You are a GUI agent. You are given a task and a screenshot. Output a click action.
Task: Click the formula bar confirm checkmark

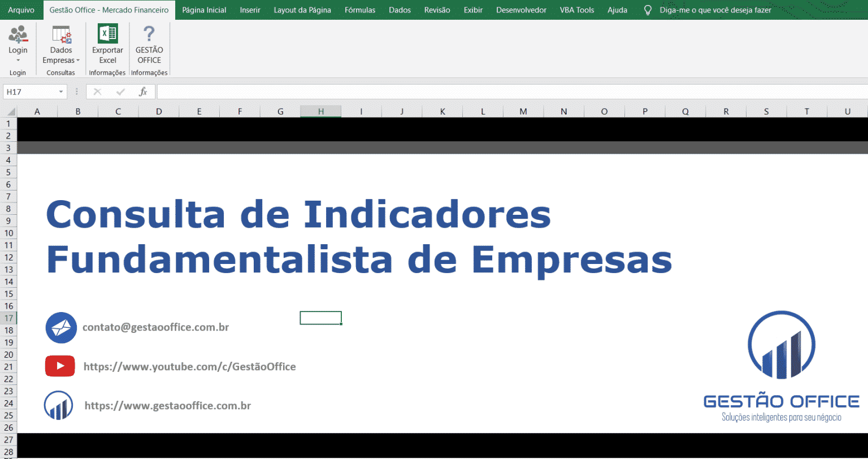point(120,92)
